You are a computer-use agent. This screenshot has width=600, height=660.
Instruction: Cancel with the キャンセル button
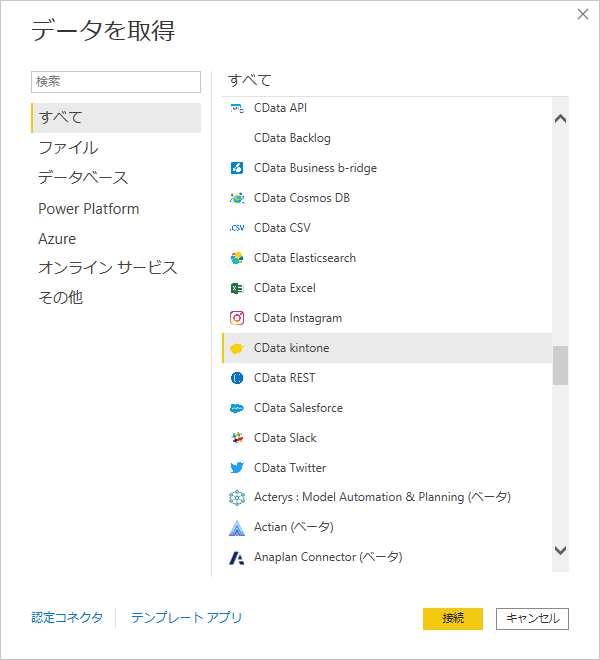532,618
